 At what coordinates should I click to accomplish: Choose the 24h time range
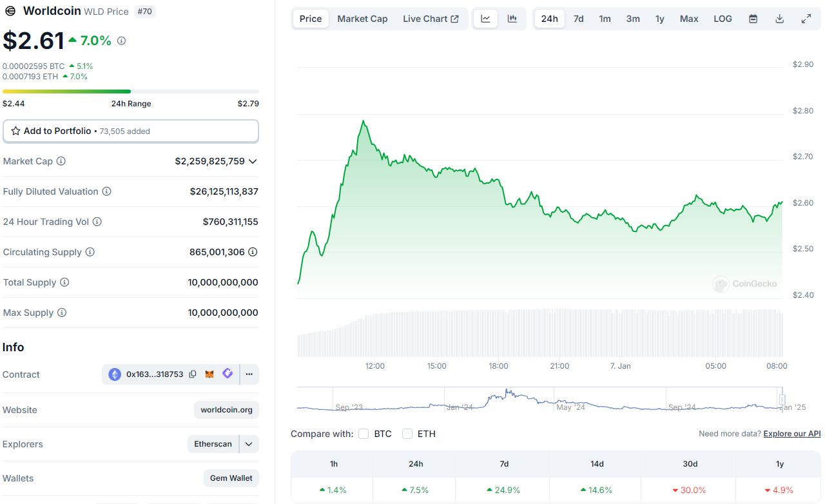point(550,19)
